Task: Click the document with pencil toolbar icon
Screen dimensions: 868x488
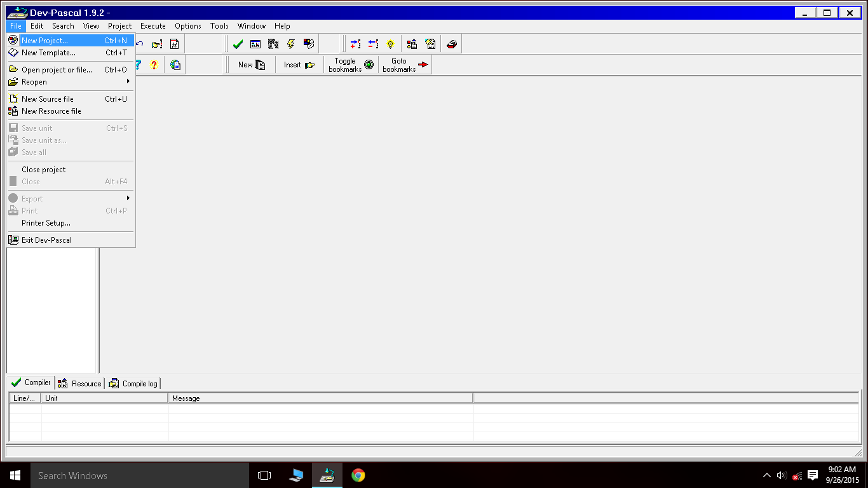Action: pyautogui.click(x=430, y=44)
